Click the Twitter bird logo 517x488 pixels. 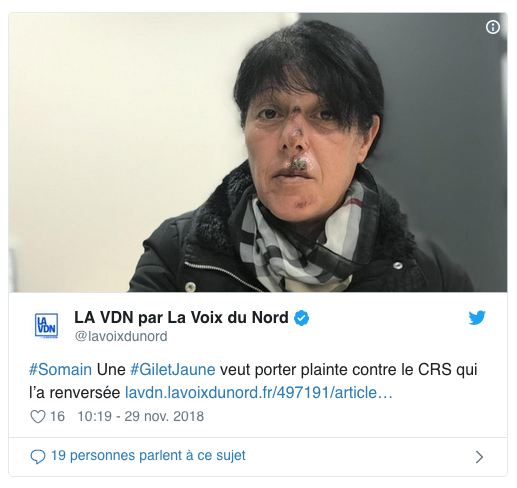(x=477, y=318)
